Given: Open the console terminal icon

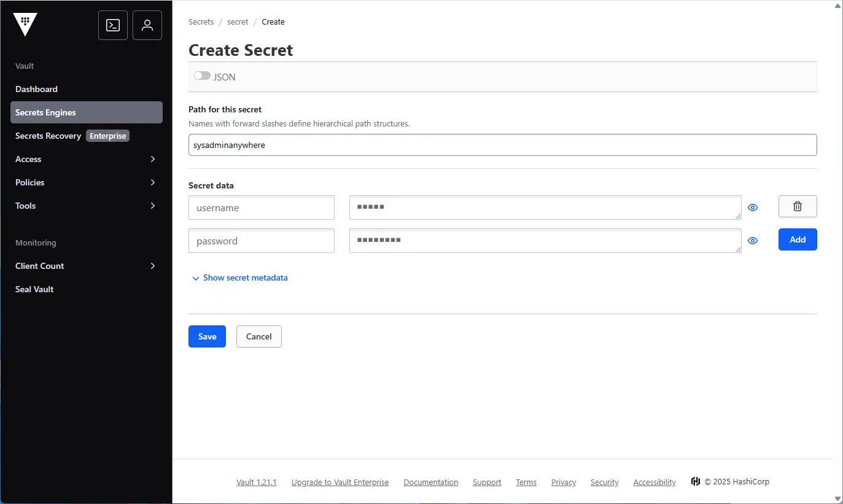Looking at the screenshot, I should [113, 25].
